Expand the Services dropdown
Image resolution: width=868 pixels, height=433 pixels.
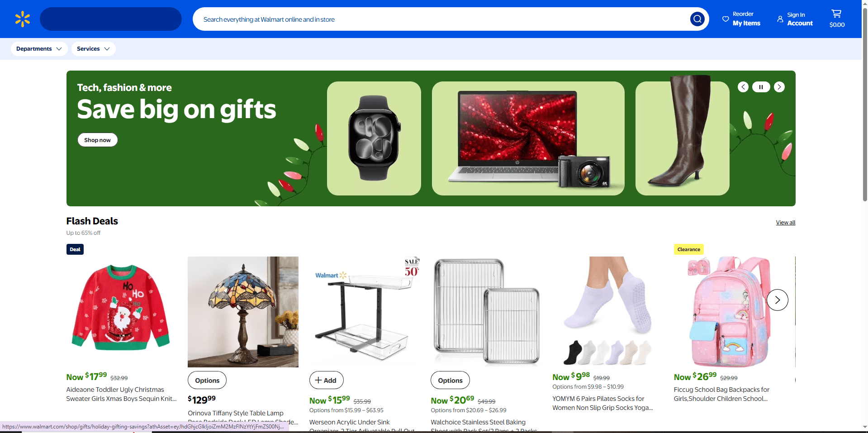pyautogui.click(x=94, y=49)
